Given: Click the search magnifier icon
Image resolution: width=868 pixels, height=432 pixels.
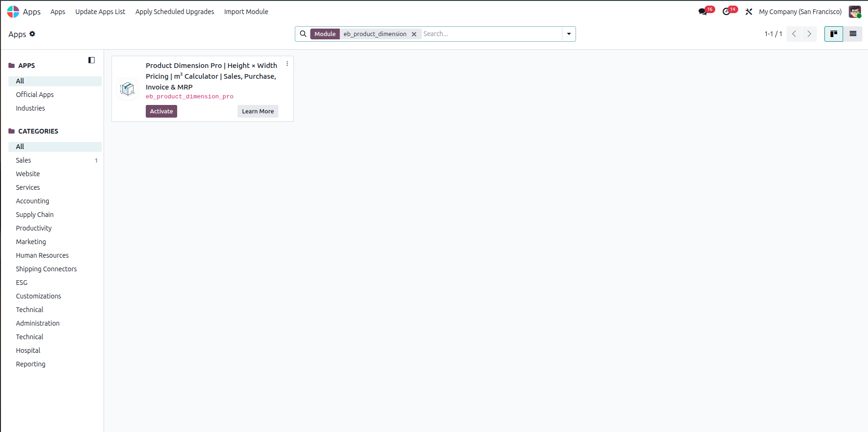Looking at the screenshot, I should tap(303, 34).
